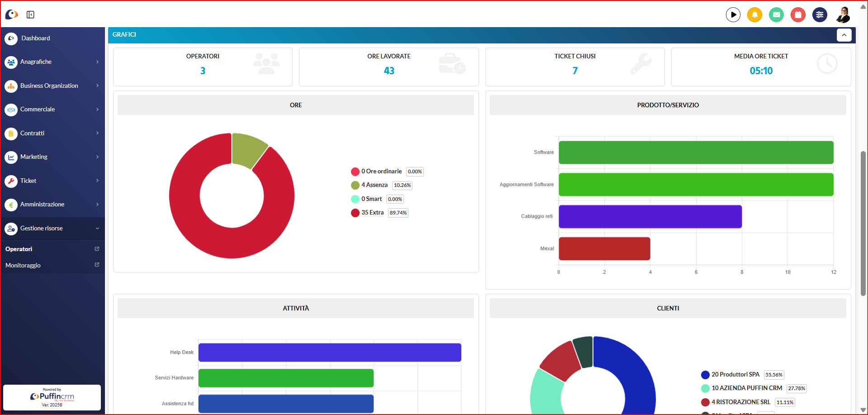Click the Cablaggio reti purple bar
The height and width of the screenshot is (415, 868).
(x=650, y=217)
